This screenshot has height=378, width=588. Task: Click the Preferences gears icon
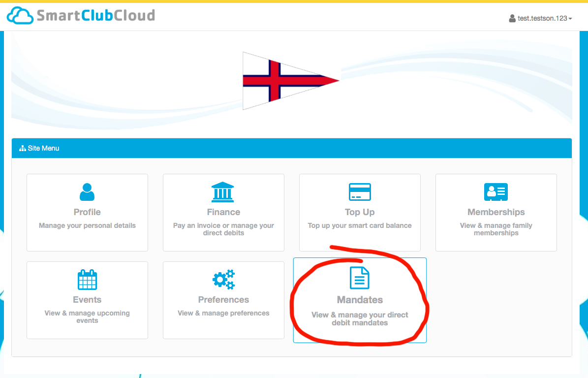click(x=223, y=280)
